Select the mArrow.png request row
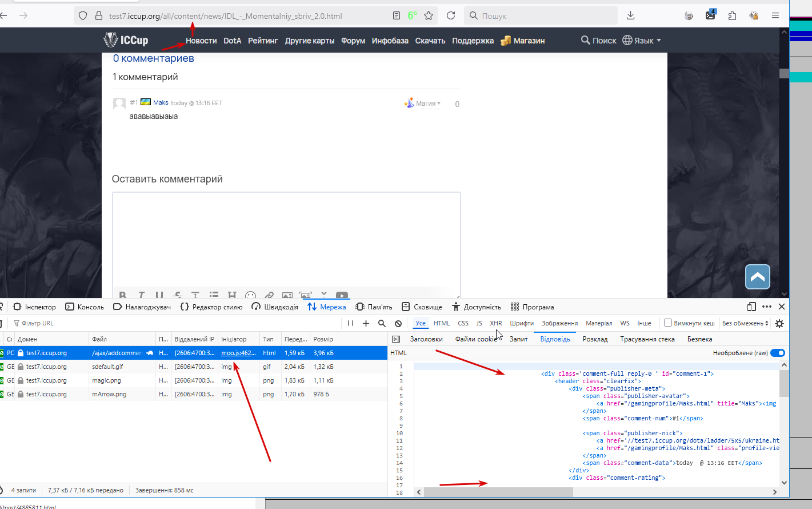This screenshot has height=509, width=812. pyautogui.click(x=194, y=394)
